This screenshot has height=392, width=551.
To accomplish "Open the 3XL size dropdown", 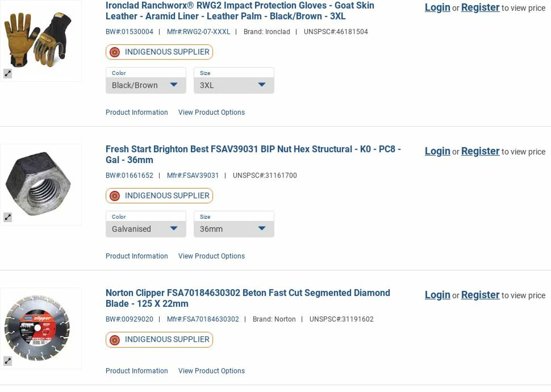I will pos(234,85).
